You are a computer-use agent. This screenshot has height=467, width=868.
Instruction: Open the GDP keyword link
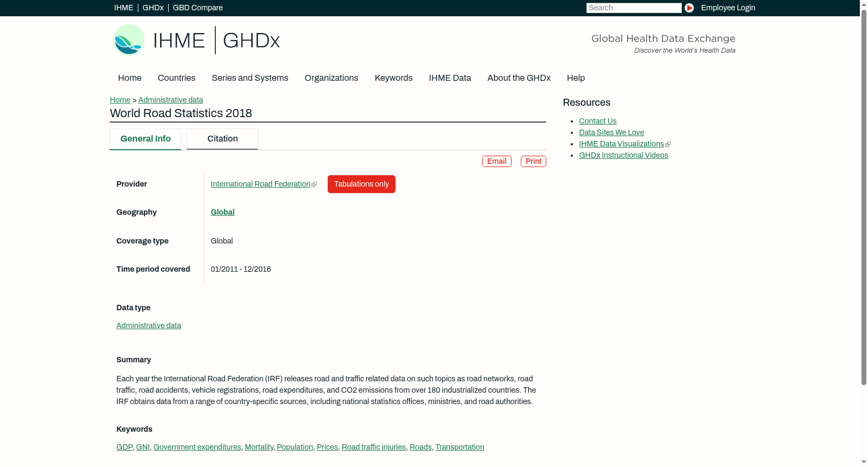tap(124, 447)
